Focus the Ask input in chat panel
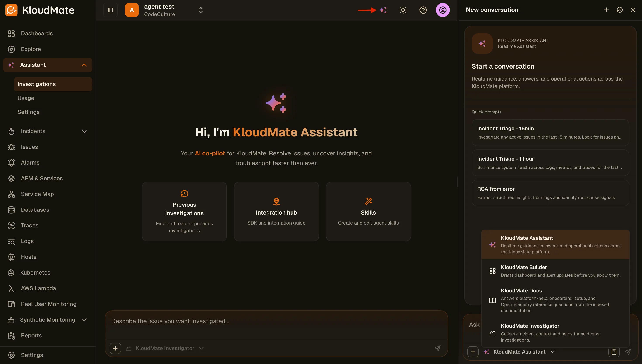 [x=474, y=325]
